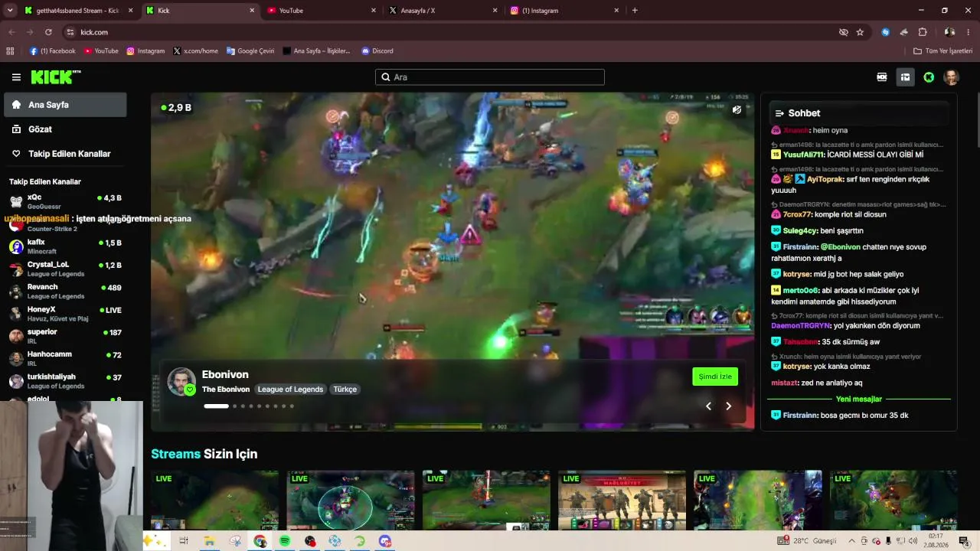
Task: Open turkishtaliyah channel in sidebar
Action: 65,381
